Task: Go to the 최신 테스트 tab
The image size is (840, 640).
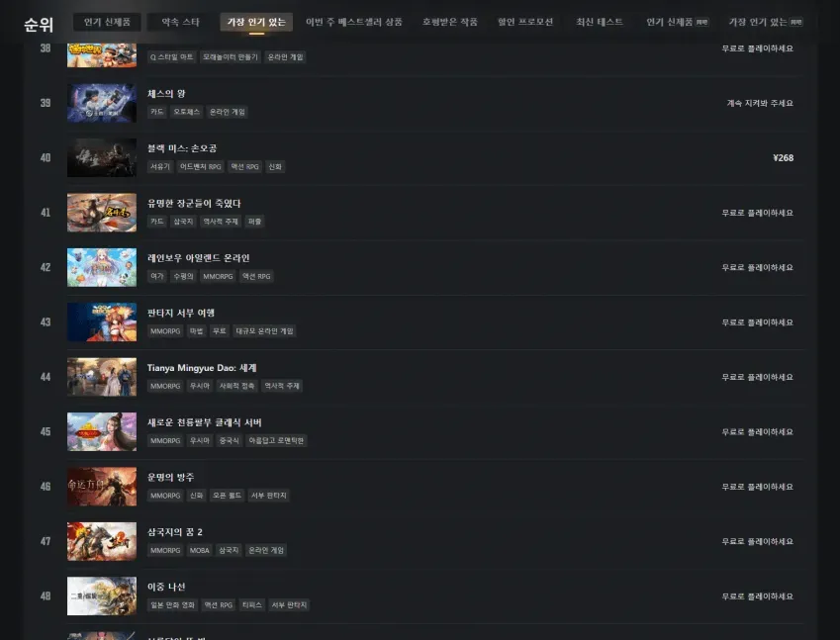Action: click(x=600, y=22)
